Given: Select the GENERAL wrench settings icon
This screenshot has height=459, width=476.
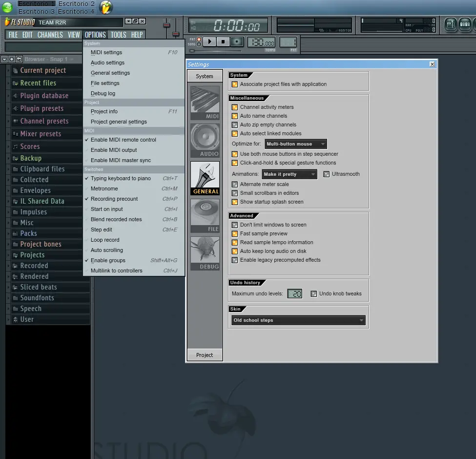Looking at the screenshot, I should (x=205, y=178).
